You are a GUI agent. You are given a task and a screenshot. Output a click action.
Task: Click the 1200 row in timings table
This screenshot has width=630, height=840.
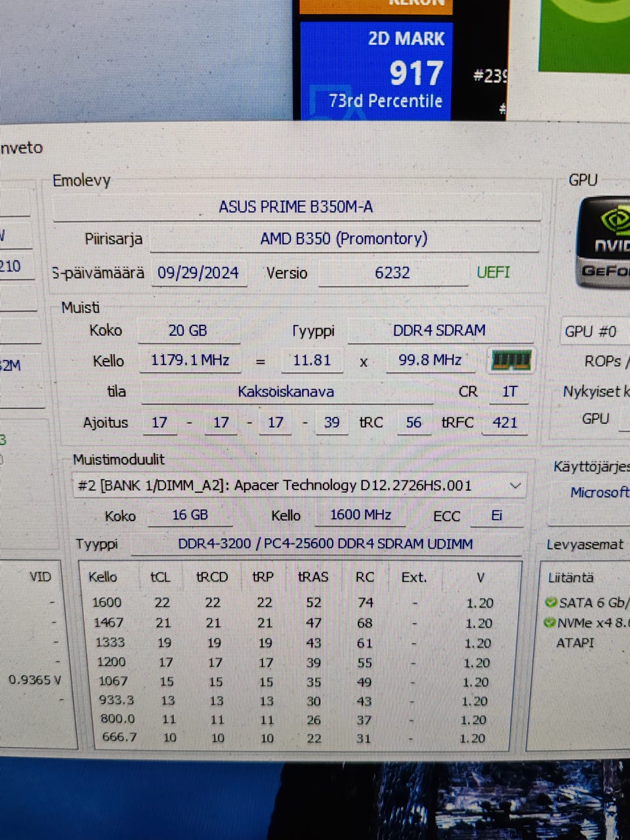[x=293, y=663]
